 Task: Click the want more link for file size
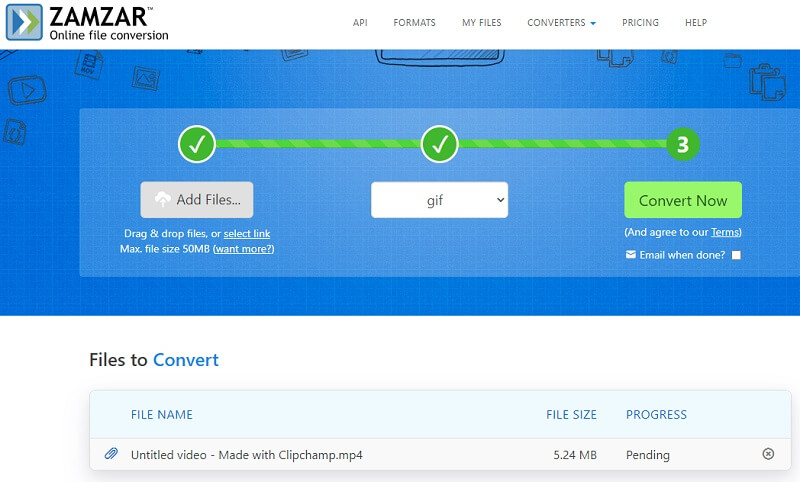click(243, 248)
